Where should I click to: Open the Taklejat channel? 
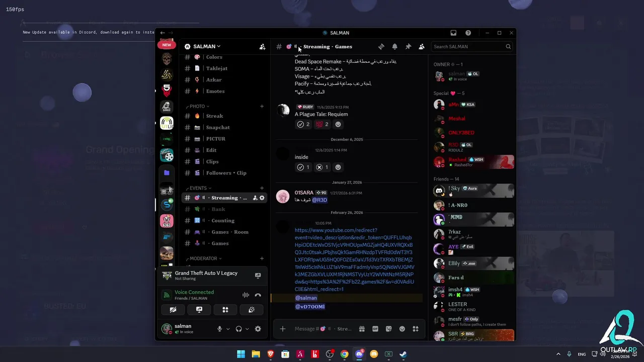coord(224,68)
